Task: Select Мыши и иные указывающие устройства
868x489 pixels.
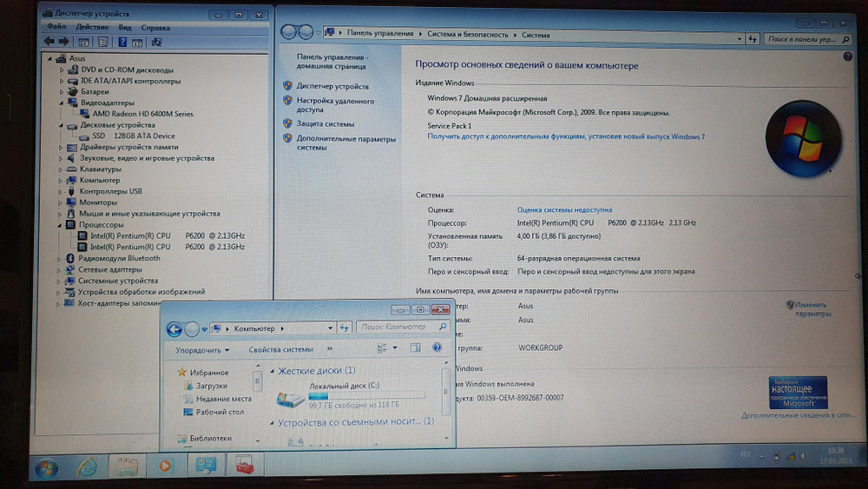Action: tap(149, 213)
